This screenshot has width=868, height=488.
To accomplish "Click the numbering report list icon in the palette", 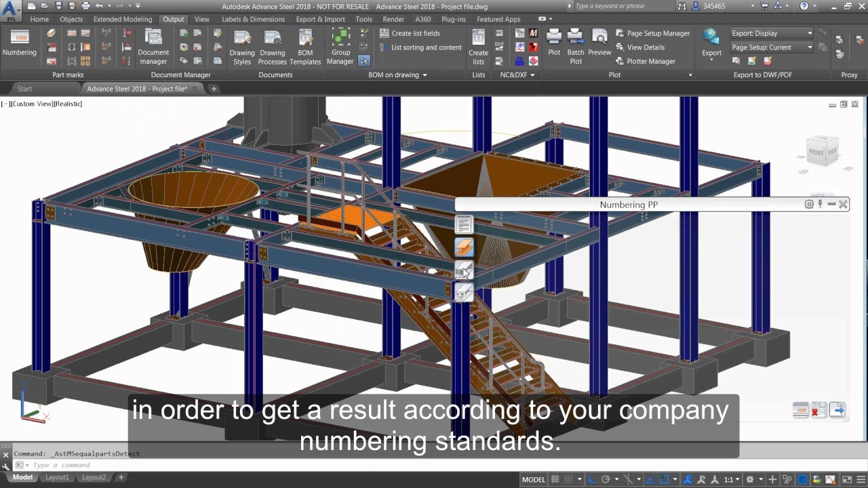I will click(464, 224).
